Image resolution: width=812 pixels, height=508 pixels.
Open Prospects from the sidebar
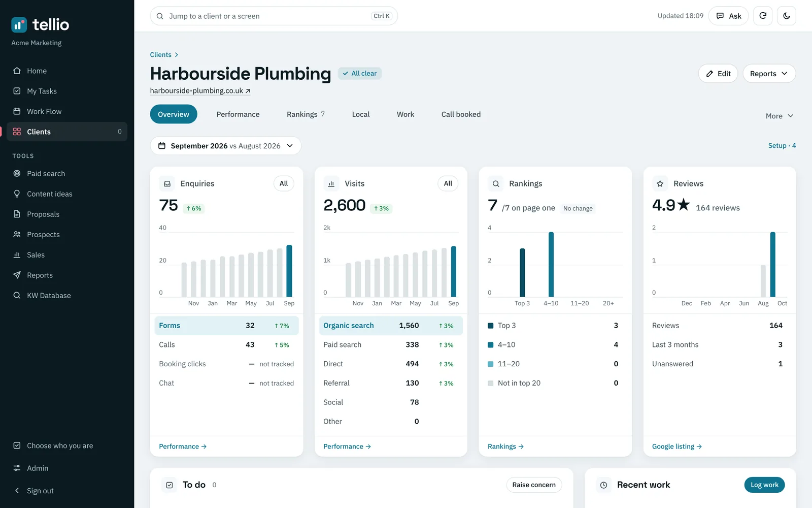(67, 235)
